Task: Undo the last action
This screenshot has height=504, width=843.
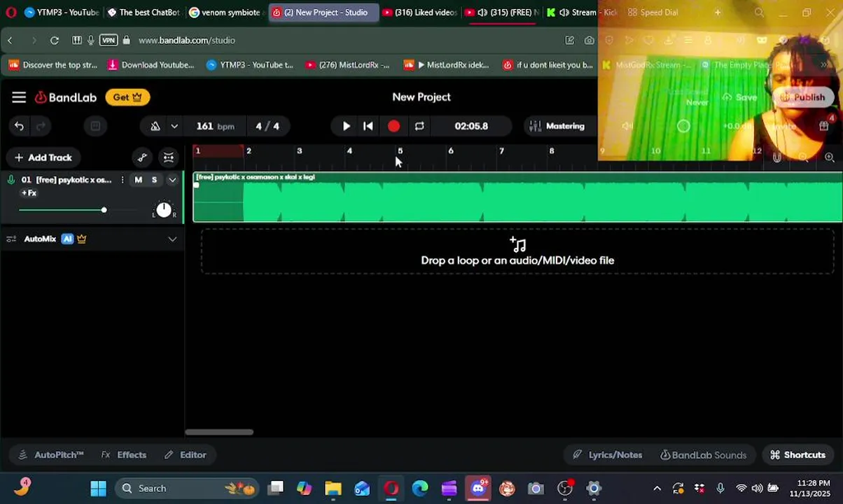Action: (x=19, y=126)
